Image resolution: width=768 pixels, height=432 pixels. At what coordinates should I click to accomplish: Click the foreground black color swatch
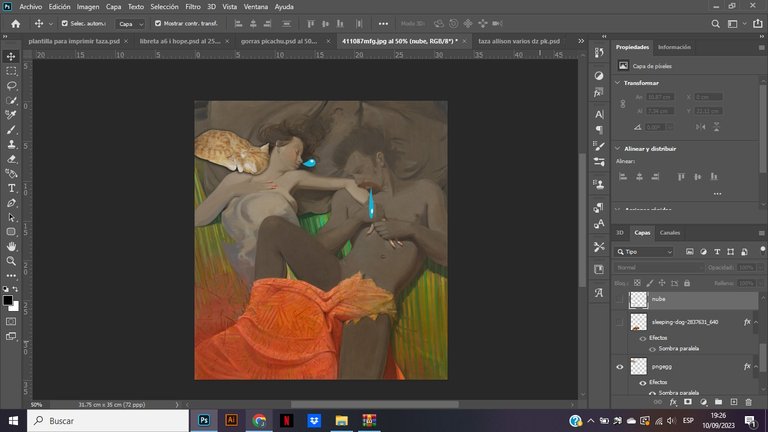7,300
